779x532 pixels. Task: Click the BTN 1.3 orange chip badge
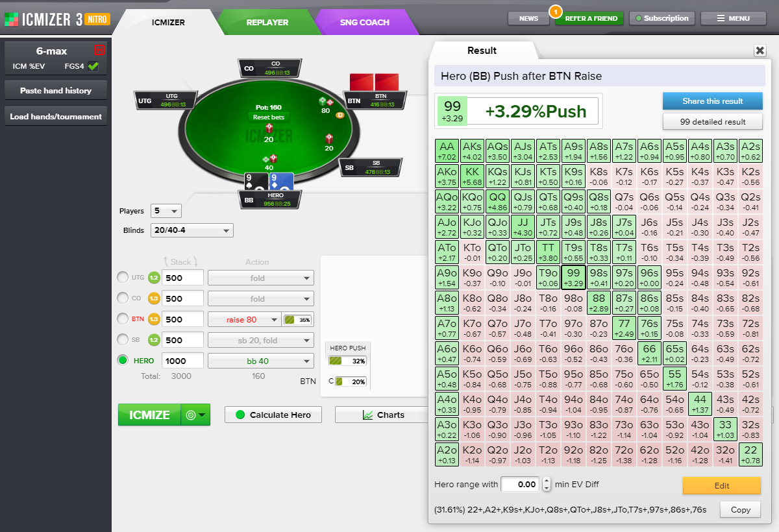pyautogui.click(x=154, y=319)
